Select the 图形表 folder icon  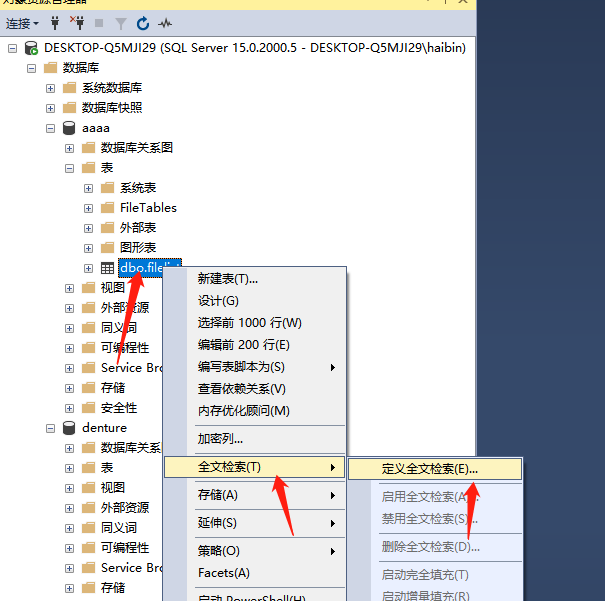[107, 247]
